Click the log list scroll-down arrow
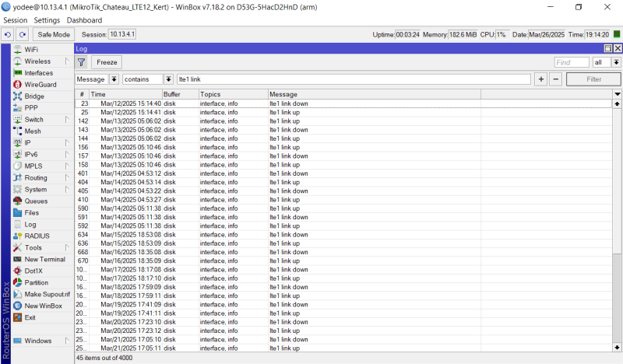The height and width of the screenshot is (364, 623). (x=617, y=348)
